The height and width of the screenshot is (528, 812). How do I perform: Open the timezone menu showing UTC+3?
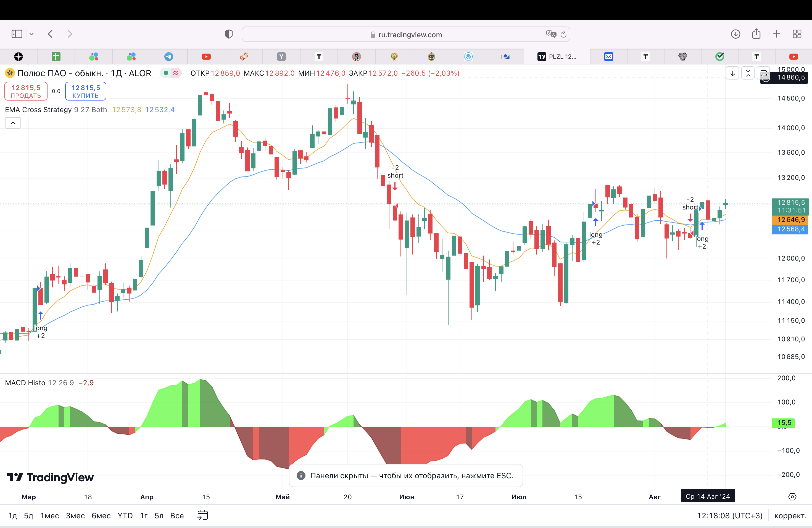(x=729, y=515)
